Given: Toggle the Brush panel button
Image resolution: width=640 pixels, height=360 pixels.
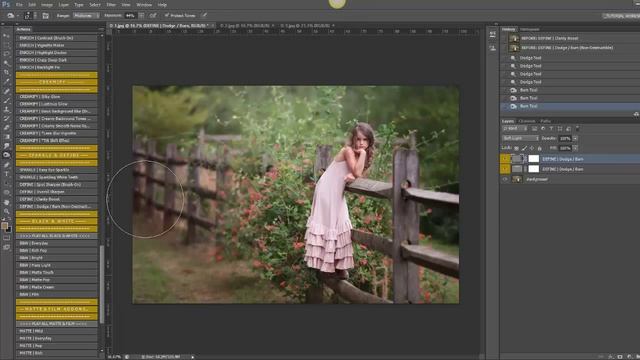Looking at the screenshot, I should pos(45,16).
